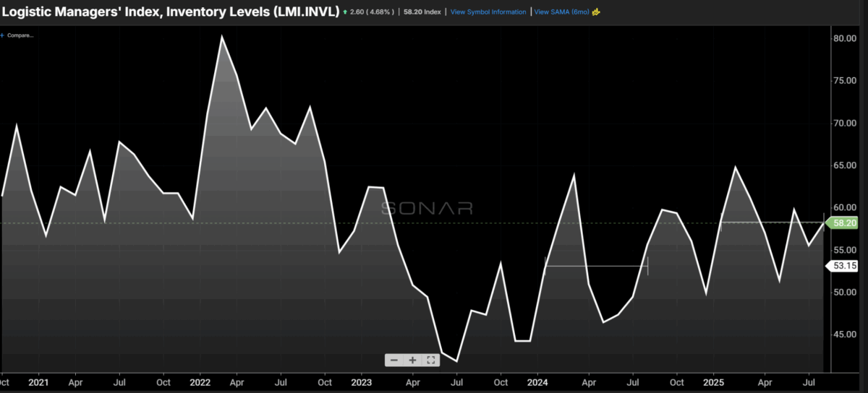
Task: Click the 2022 label on the time axis
Action: click(200, 381)
